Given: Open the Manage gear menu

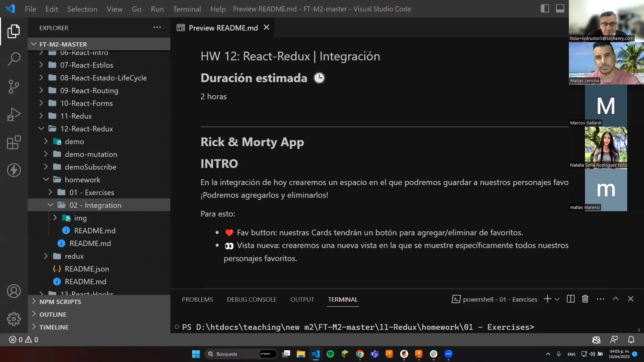Looking at the screenshot, I should 14,319.
